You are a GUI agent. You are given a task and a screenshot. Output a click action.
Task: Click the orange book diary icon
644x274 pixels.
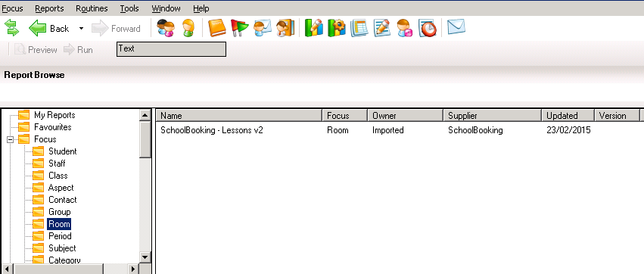pos(217,28)
